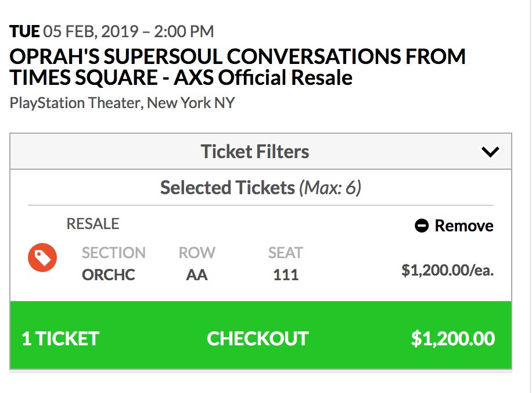Image resolution: width=532 pixels, height=393 pixels.
Task: Select the PlayStation Theater venue text
Action: pos(123,103)
